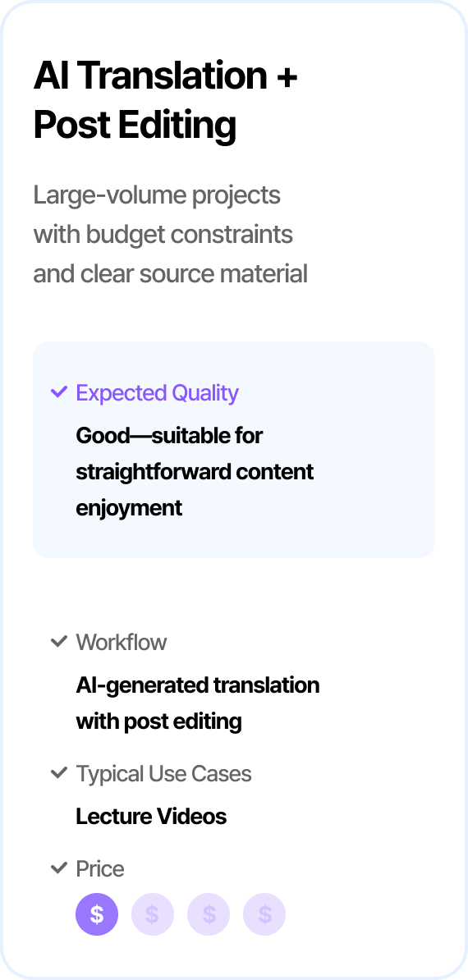468x980 pixels.
Task: Click the checkmark icon next to Price
Action: click(x=59, y=868)
